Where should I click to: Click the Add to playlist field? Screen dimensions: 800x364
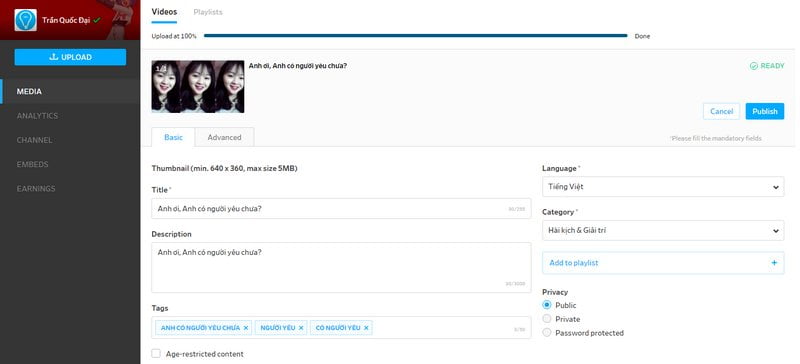(x=663, y=263)
